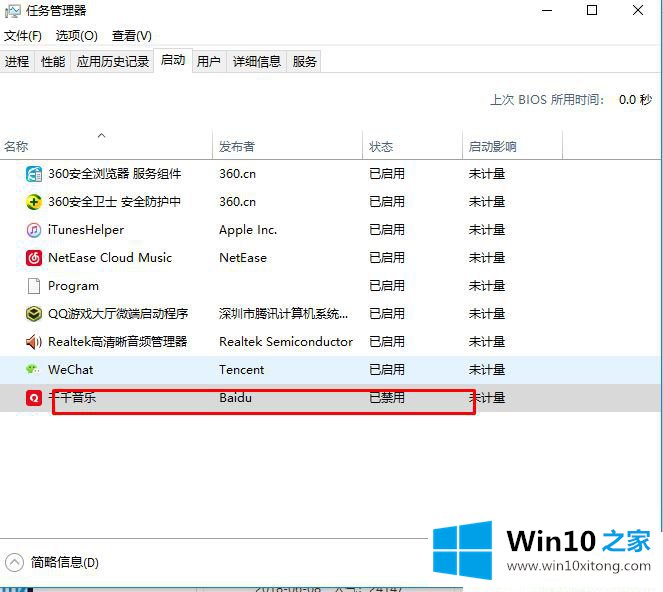663x592 pixels.
Task: Toggle sort via the 名称 column arrow
Action: point(101,135)
